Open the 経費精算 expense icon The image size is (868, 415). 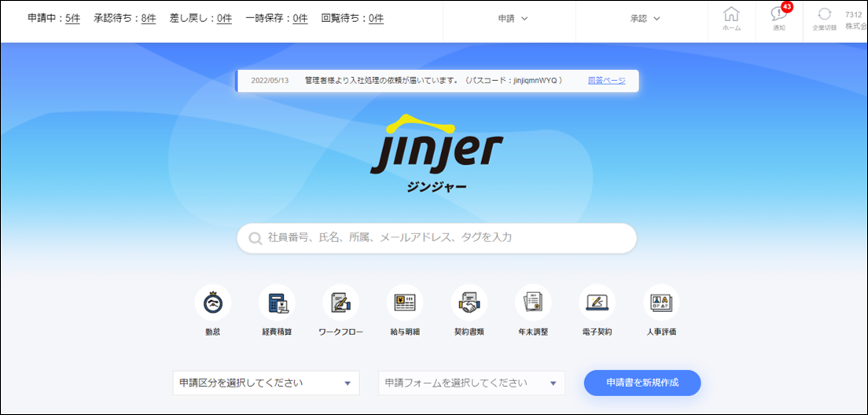coord(277,303)
